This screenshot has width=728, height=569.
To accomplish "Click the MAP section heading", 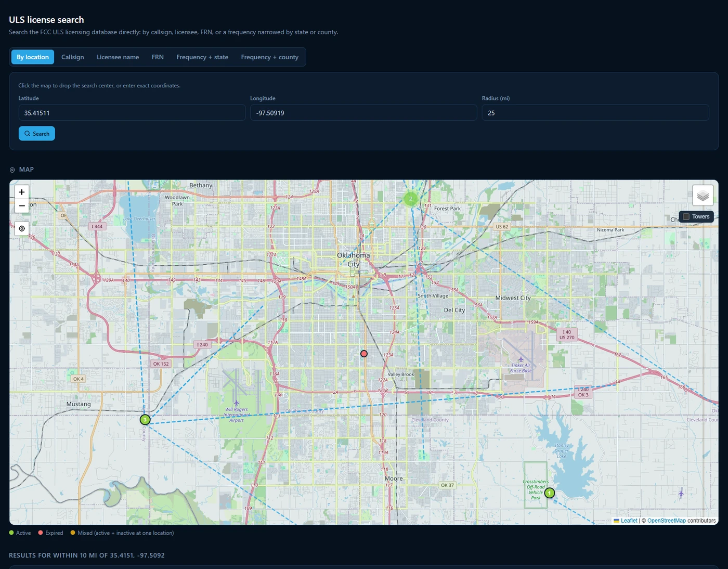I will (x=27, y=170).
